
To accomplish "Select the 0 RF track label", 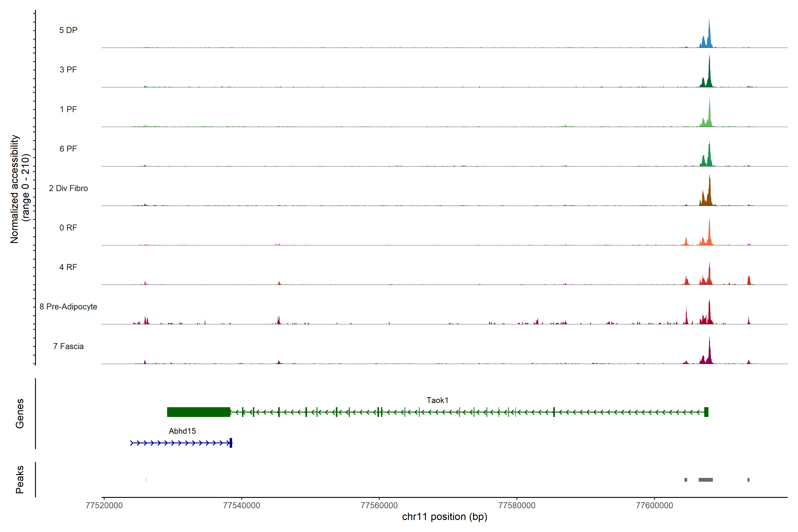I will pyautogui.click(x=68, y=228).
